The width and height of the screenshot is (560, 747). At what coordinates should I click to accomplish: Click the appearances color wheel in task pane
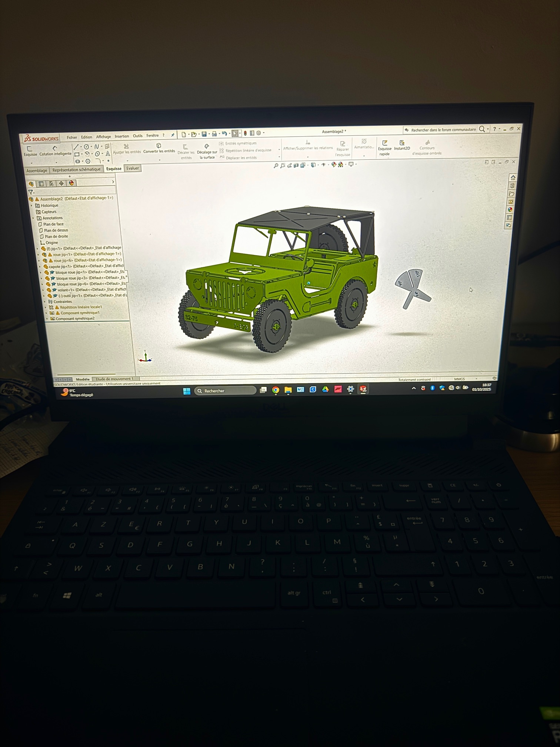tap(510, 210)
